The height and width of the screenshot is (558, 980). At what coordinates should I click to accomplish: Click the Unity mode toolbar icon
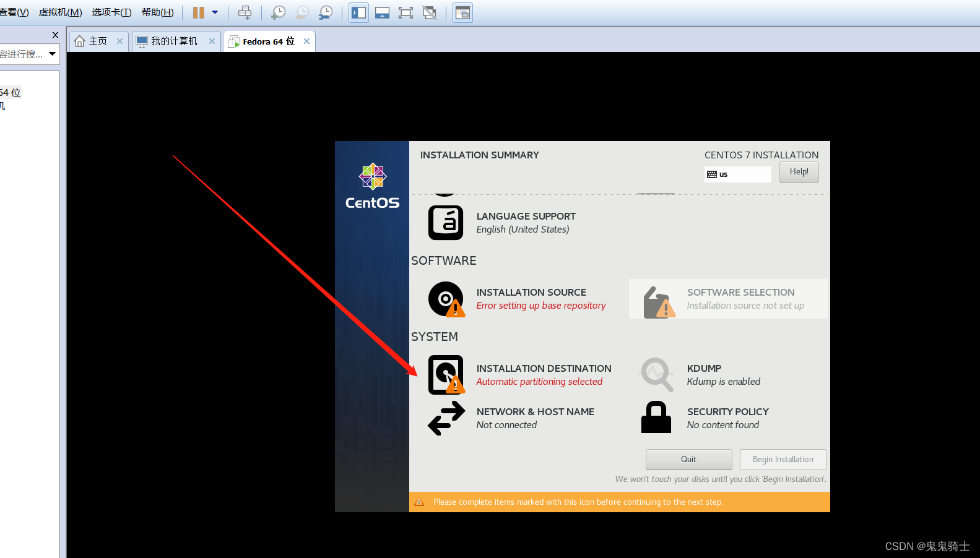(429, 12)
